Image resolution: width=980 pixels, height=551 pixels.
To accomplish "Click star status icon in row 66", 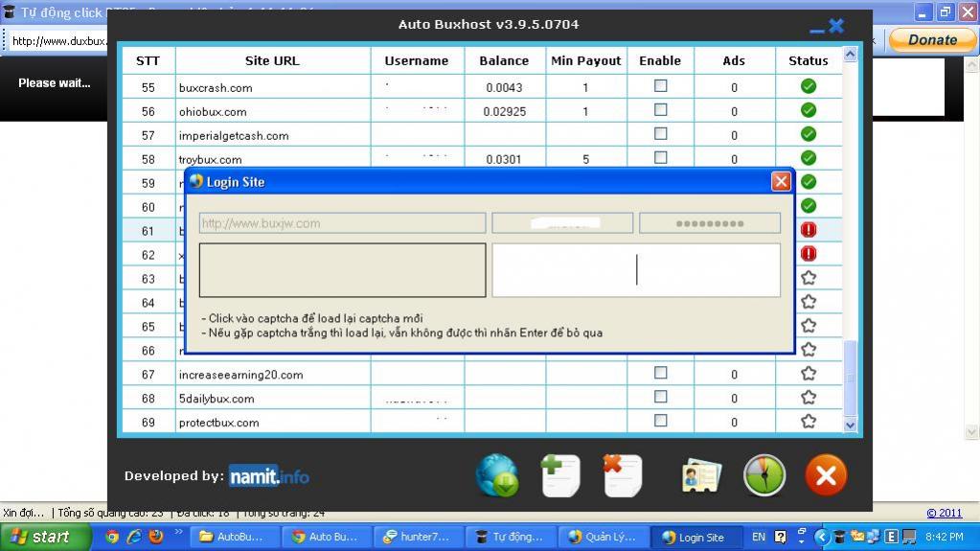I will [x=809, y=349].
